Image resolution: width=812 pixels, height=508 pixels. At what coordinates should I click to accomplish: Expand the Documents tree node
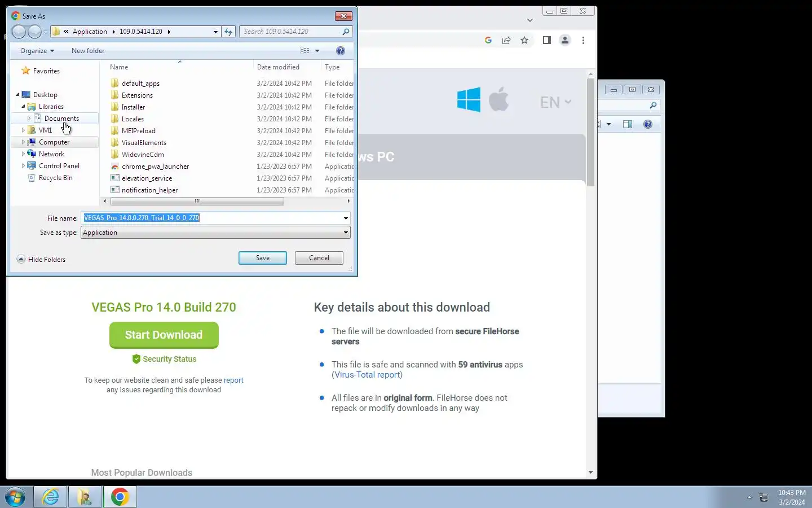[29, 119]
